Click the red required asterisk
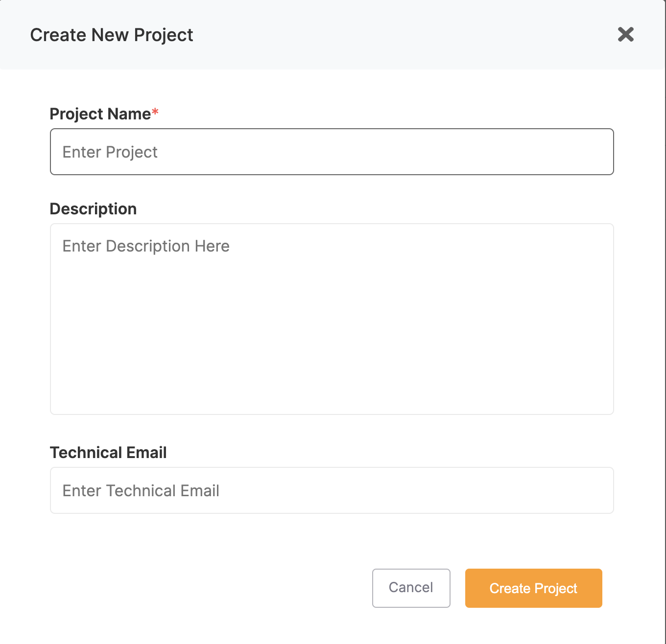The image size is (666, 644). (x=155, y=113)
